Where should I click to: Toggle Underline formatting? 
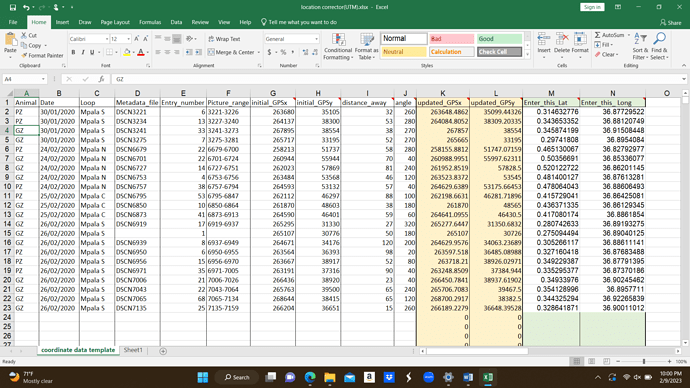(92, 52)
